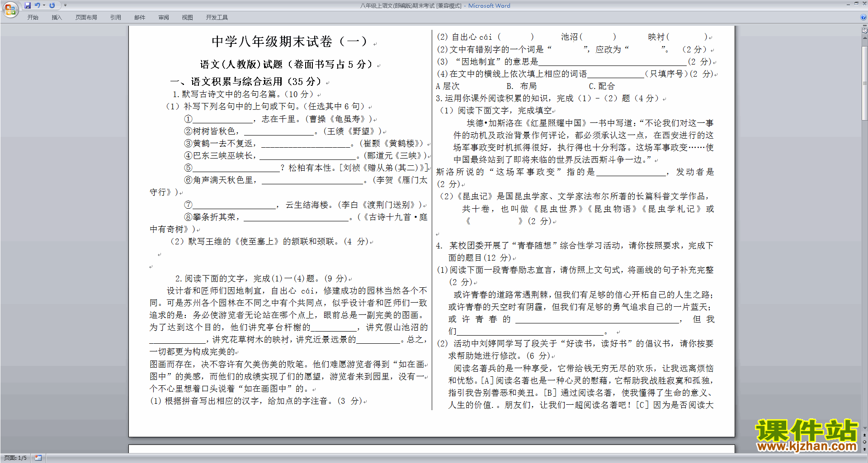
Task: Open the undo history dropdown arrow
Action: point(44,5)
